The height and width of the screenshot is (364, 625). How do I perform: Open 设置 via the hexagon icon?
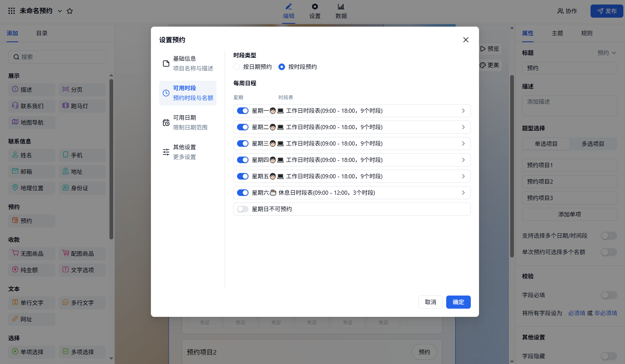315,7
